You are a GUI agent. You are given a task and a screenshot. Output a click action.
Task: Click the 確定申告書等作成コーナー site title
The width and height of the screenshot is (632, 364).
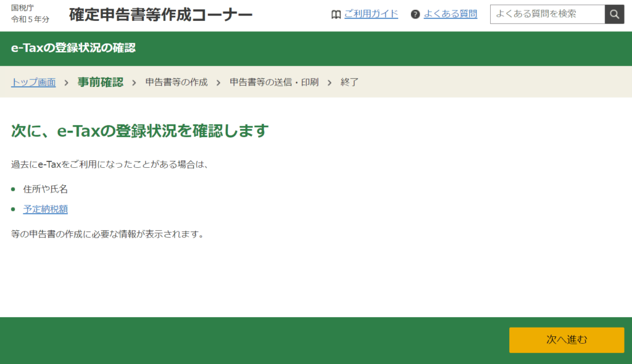pos(160,15)
